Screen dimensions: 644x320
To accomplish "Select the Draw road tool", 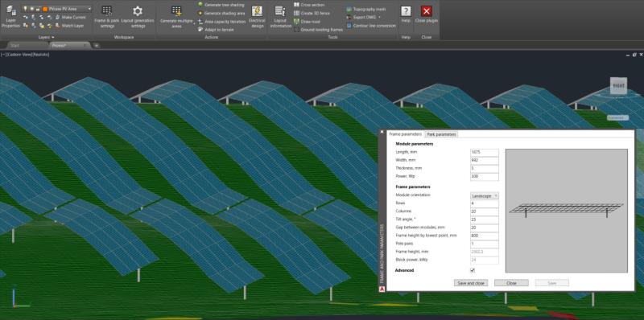I will pyautogui.click(x=308, y=22).
